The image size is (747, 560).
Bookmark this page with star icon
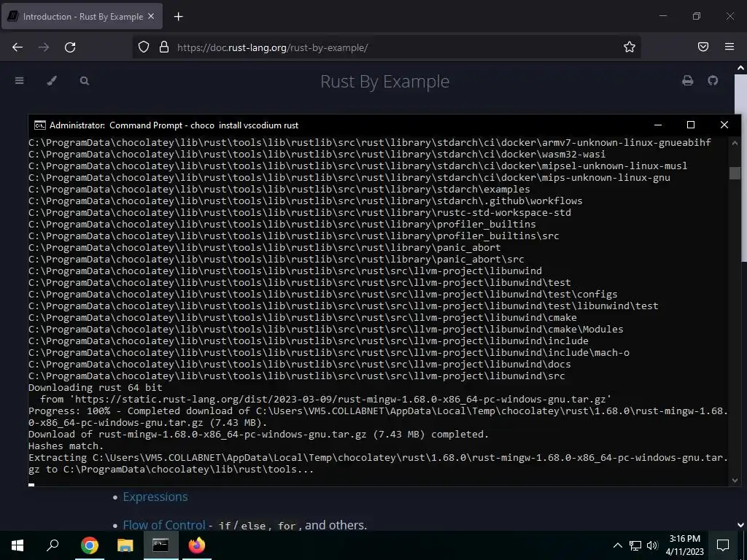(x=630, y=47)
